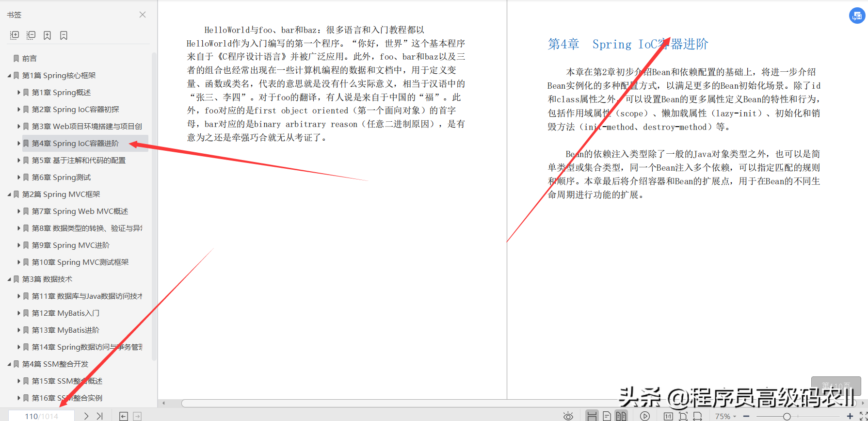Click the zoom out minus button

pos(746,416)
